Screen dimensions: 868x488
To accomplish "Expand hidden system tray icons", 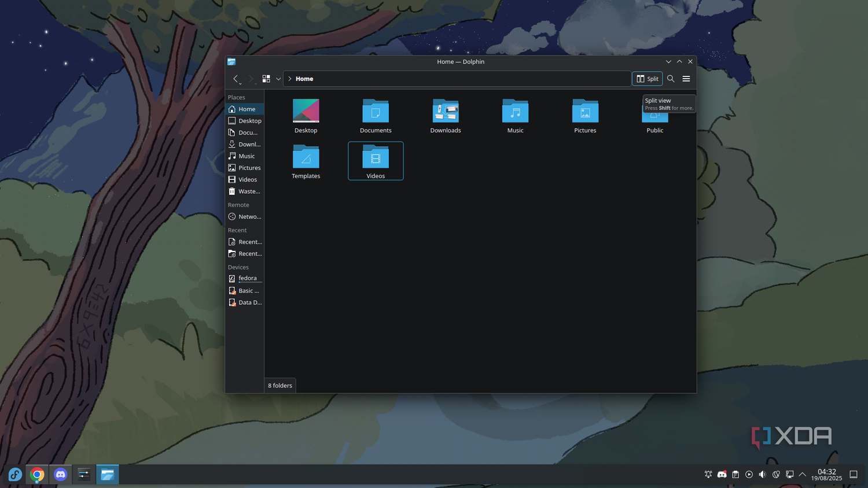I will click(803, 475).
